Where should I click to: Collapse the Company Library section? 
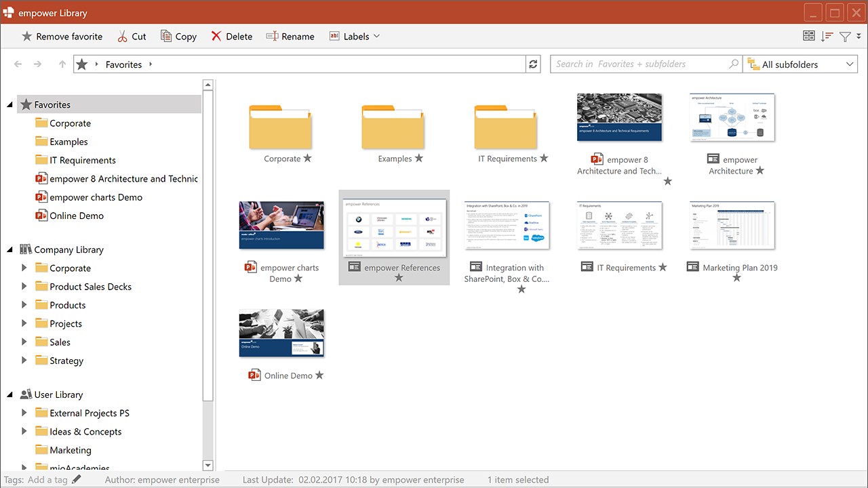point(10,249)
